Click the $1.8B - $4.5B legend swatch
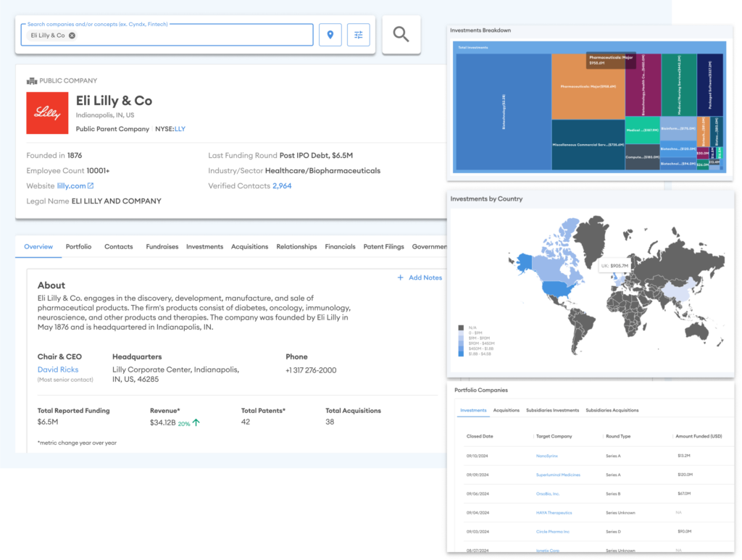Viewport: 742px width, 560px height. coord(461,354)
